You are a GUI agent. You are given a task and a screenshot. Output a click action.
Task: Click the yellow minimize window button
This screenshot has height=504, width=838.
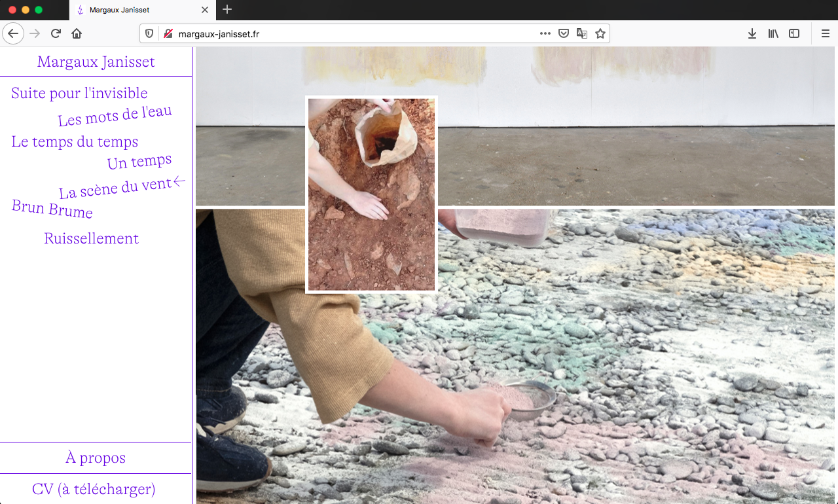[26, 10]
